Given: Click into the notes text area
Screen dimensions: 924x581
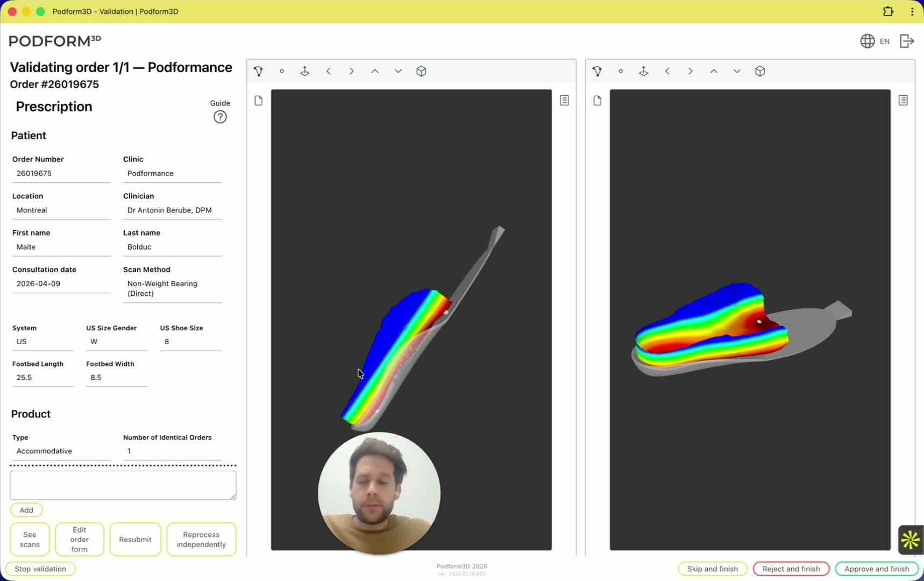Looking at the screenshot, I should point(123,485).
